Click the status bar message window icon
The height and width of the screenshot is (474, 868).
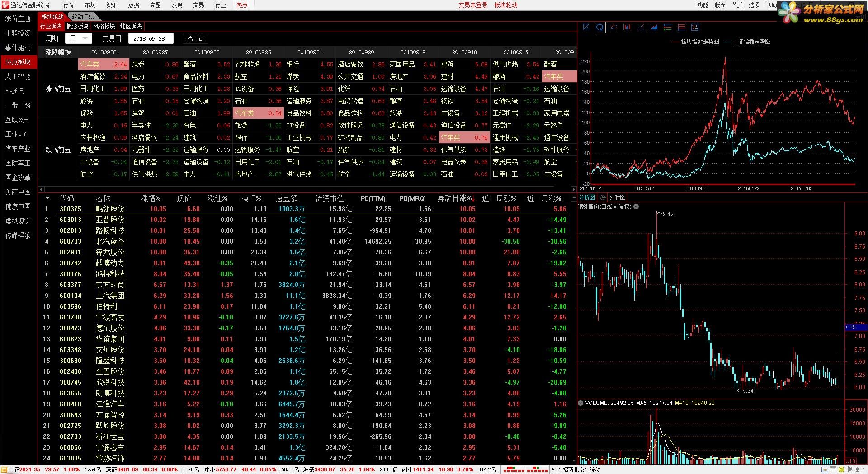click(825, 469)
